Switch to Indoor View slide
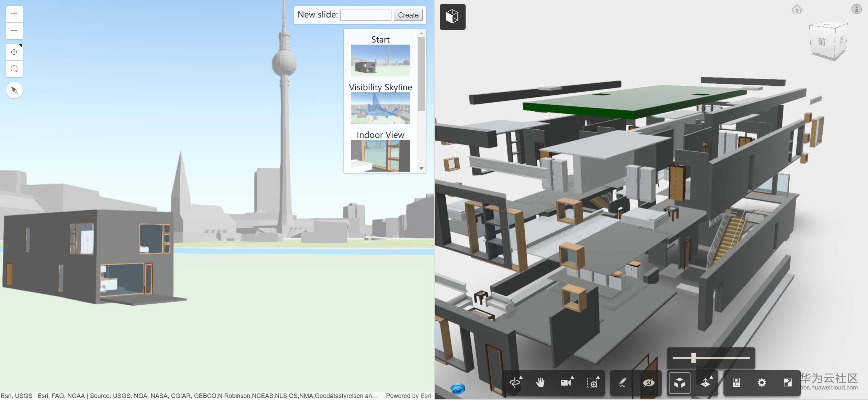This screenshot has width=868, height=400. tap(380, 155)
